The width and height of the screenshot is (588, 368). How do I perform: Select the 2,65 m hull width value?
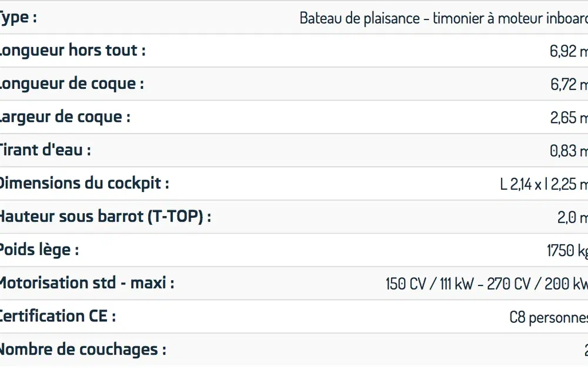pos(569,118)
